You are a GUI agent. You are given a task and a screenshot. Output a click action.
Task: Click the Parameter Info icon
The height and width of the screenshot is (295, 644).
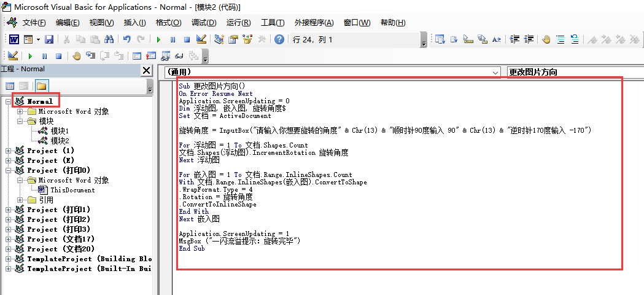click(483, 39)
